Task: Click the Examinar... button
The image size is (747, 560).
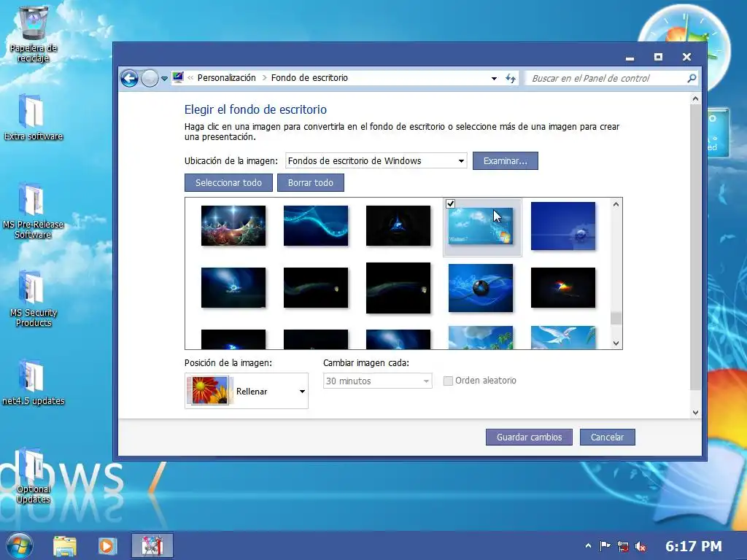Action: coord(505,161)
